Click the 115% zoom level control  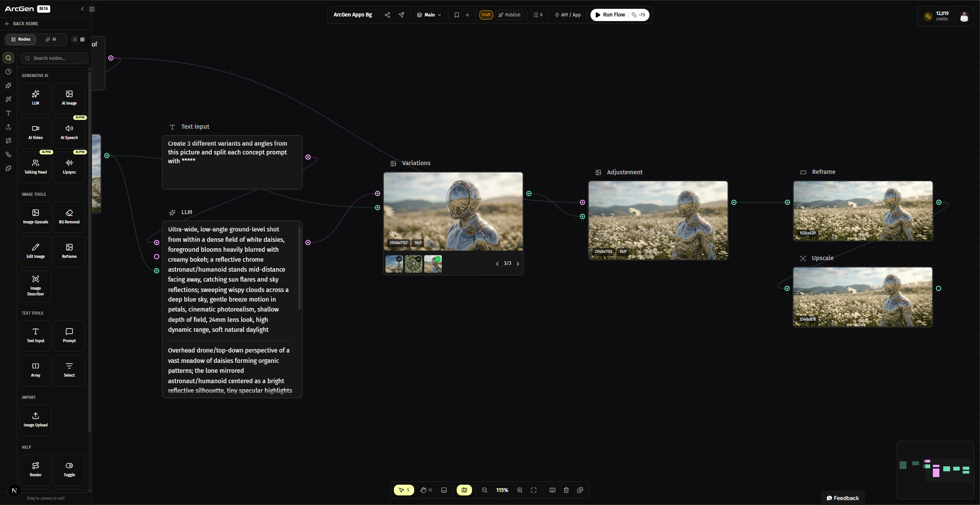pos(501,490)
